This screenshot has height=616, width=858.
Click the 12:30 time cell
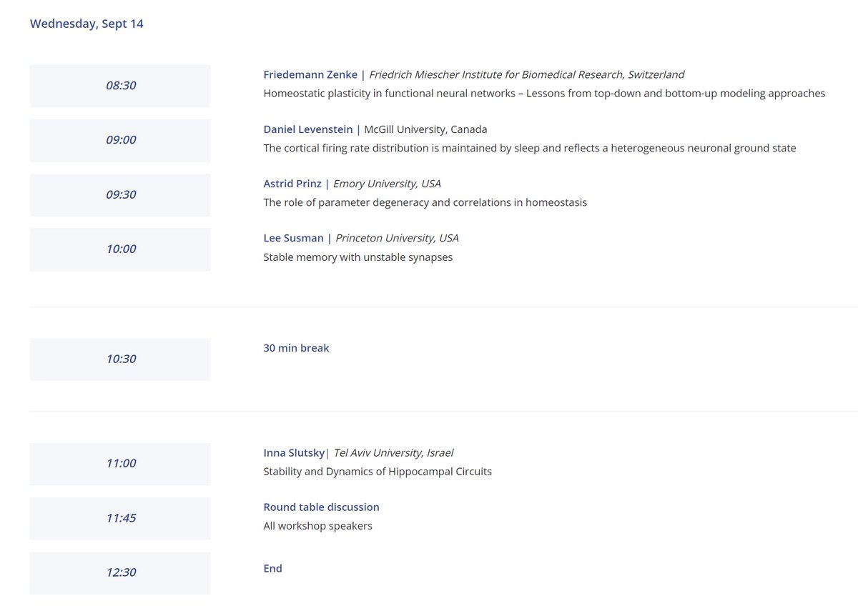[x=119, y=572]
